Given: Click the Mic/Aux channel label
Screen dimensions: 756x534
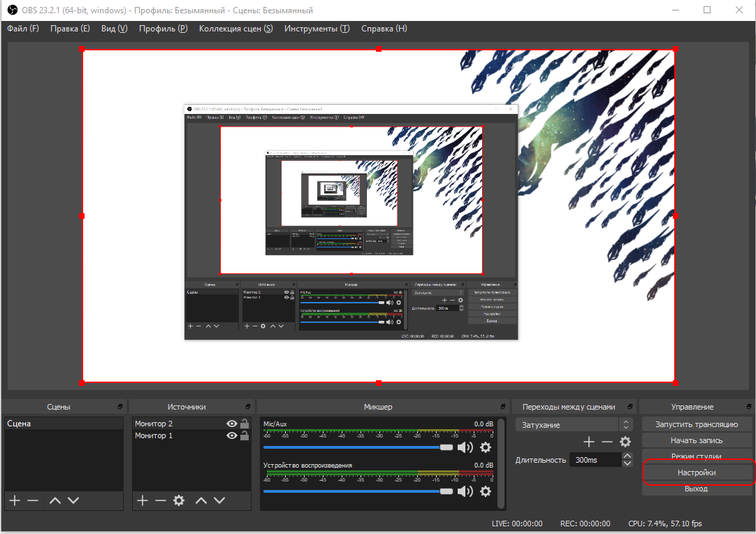Looking at the screenshot, I should point(275,424).
